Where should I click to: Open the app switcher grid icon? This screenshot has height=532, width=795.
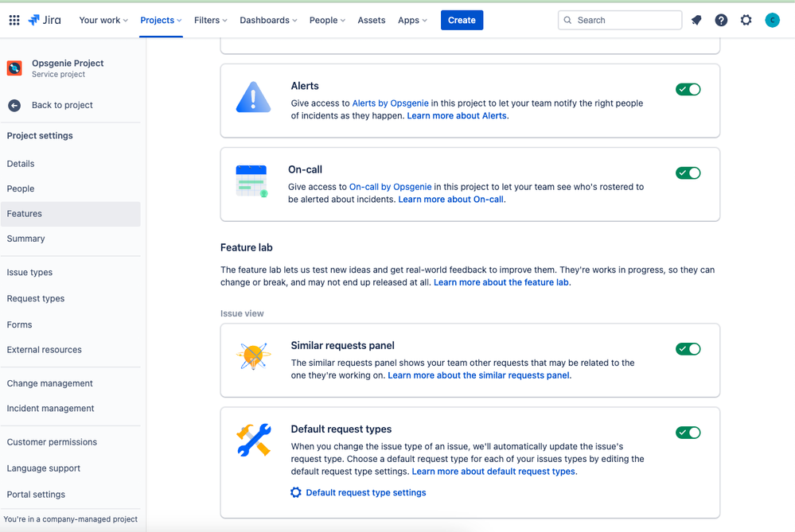(x=14, y=20)
